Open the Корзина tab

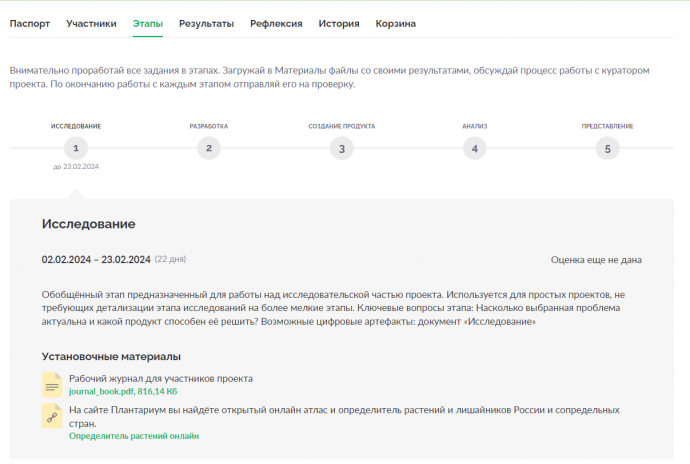click(396, 24)
